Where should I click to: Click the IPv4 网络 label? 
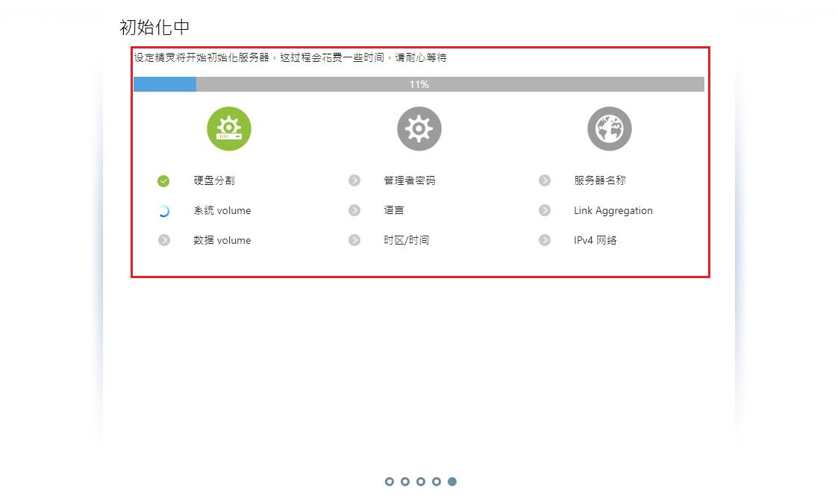coord(595,240)
